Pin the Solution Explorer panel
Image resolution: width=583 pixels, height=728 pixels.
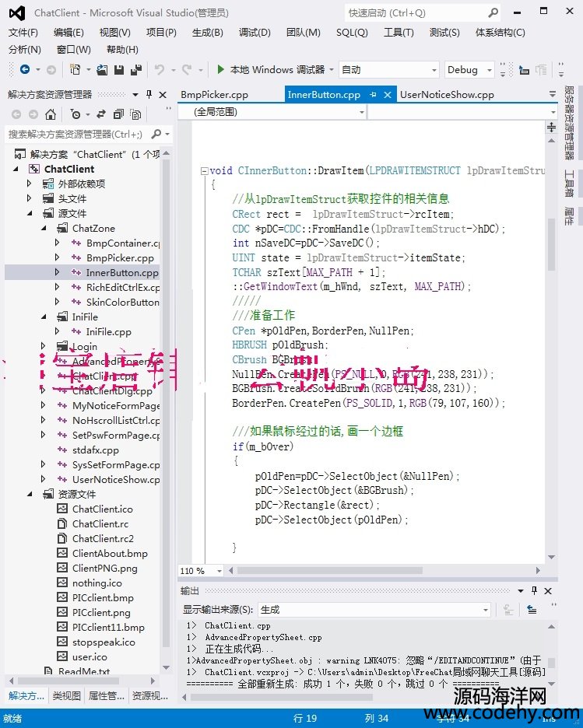point(149,94)
